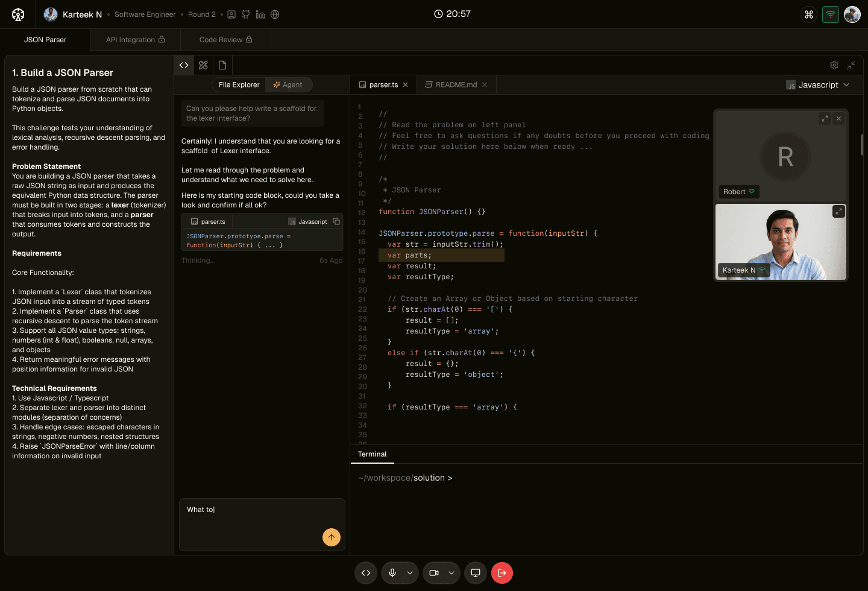
Task: Open the command shortcuts icon
Action: coord(809,14)
